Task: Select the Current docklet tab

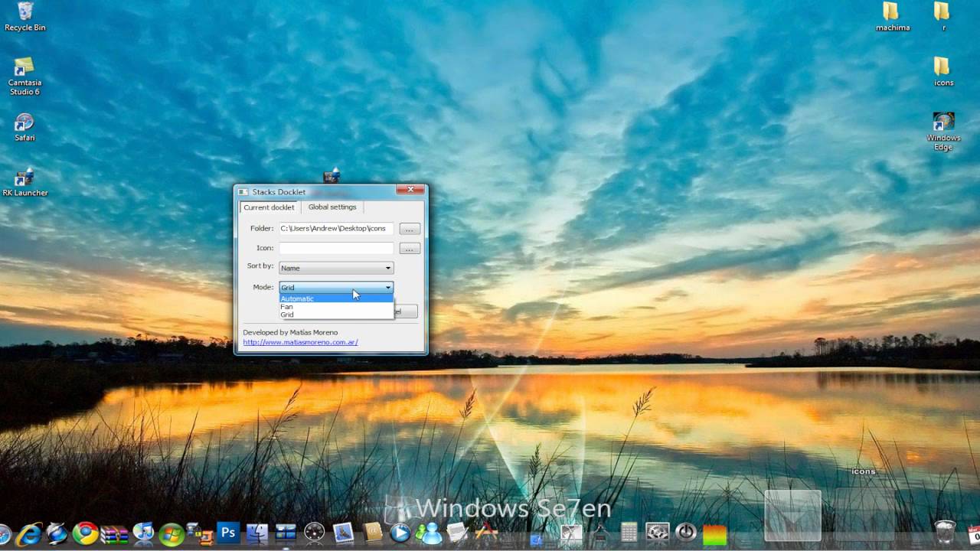Action: 269,207
